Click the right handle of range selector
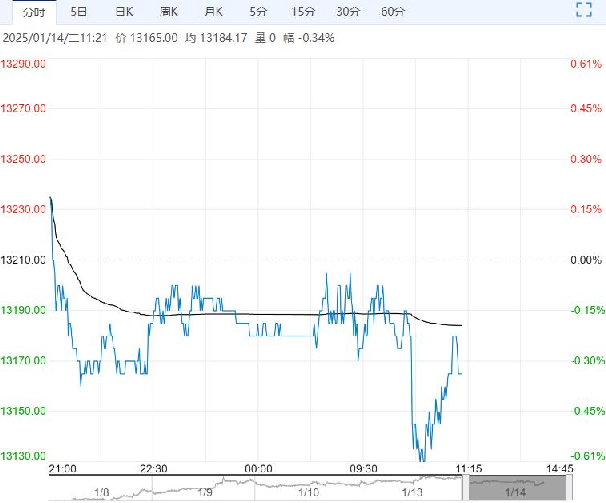The width and height of the screenshot is (606, 503). pyautogui.click(x=569, y=488)
